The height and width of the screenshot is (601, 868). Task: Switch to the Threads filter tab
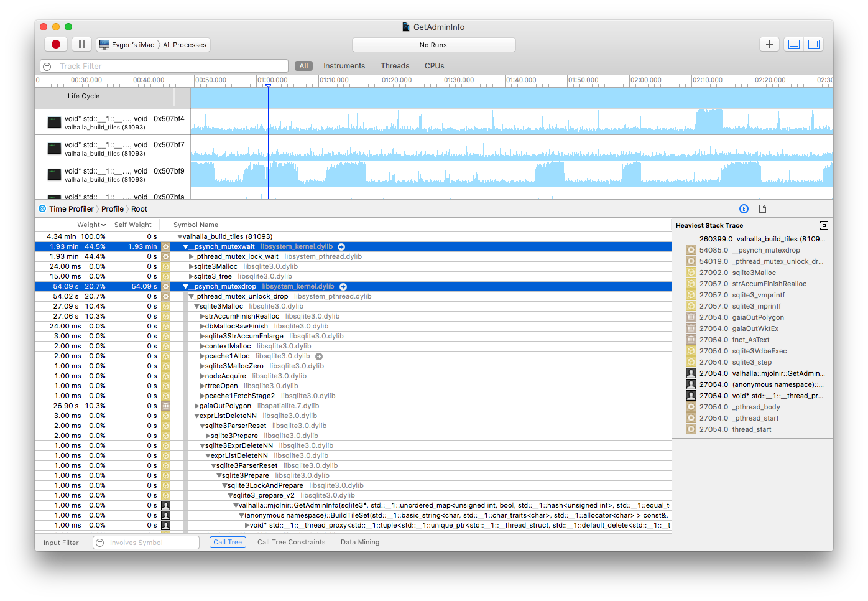pos(395,65)
